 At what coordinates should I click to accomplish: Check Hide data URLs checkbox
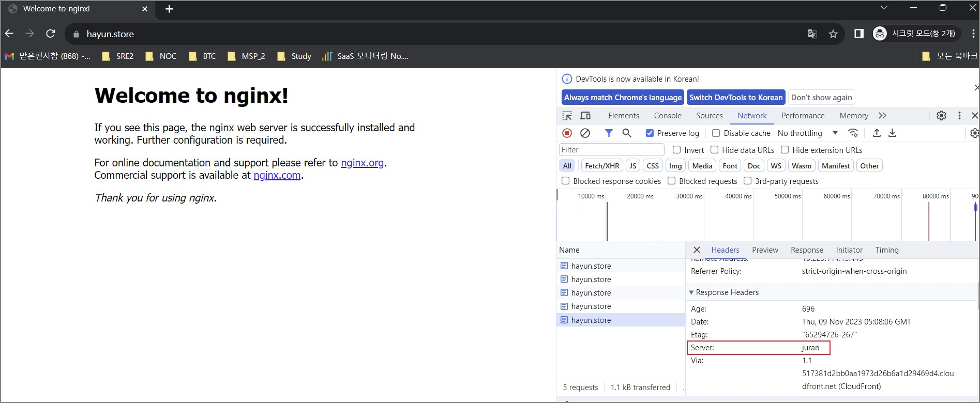click(x=714, y=150)
